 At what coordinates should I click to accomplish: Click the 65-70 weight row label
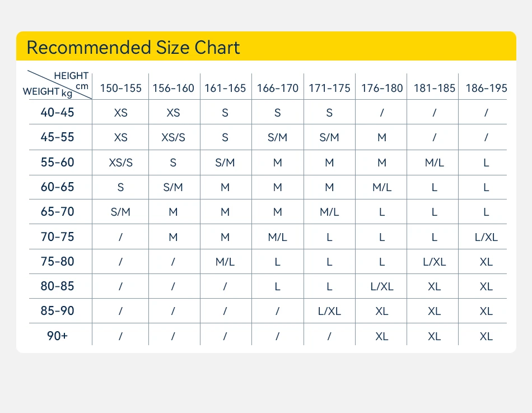(57, 212)
